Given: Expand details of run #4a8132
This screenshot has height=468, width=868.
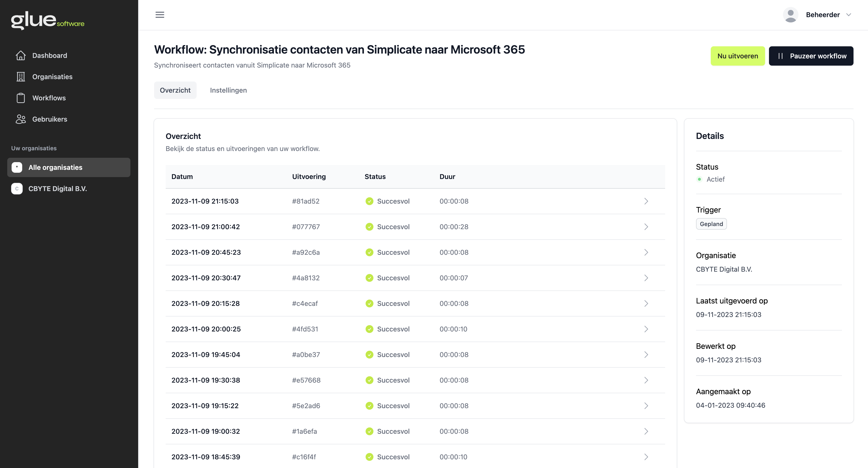Looking at the screenshot, I should (x=646, y=278).
